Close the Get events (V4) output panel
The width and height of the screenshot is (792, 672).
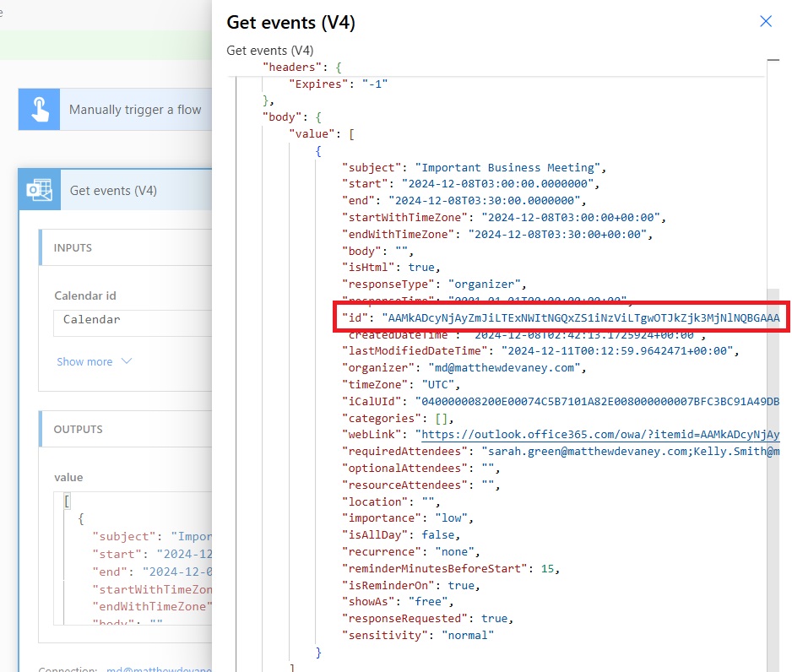point(765,21)
